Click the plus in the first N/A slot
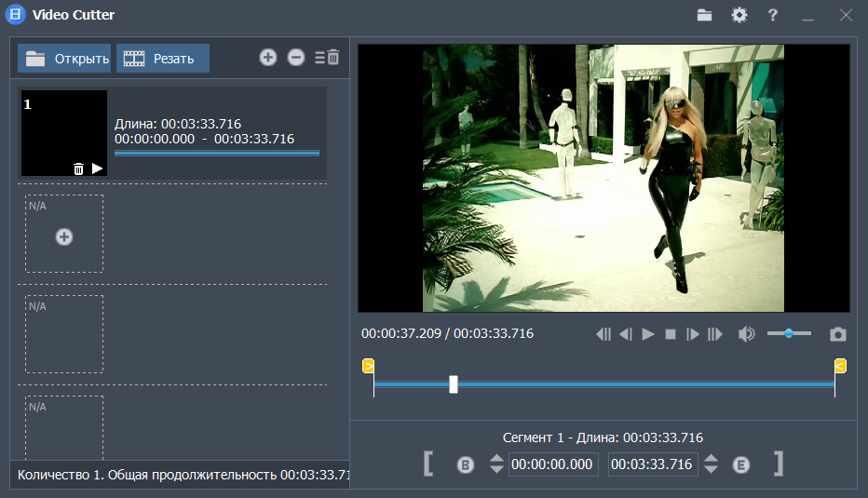The height and width of the screenshot is (498, 868). (64, 236)
